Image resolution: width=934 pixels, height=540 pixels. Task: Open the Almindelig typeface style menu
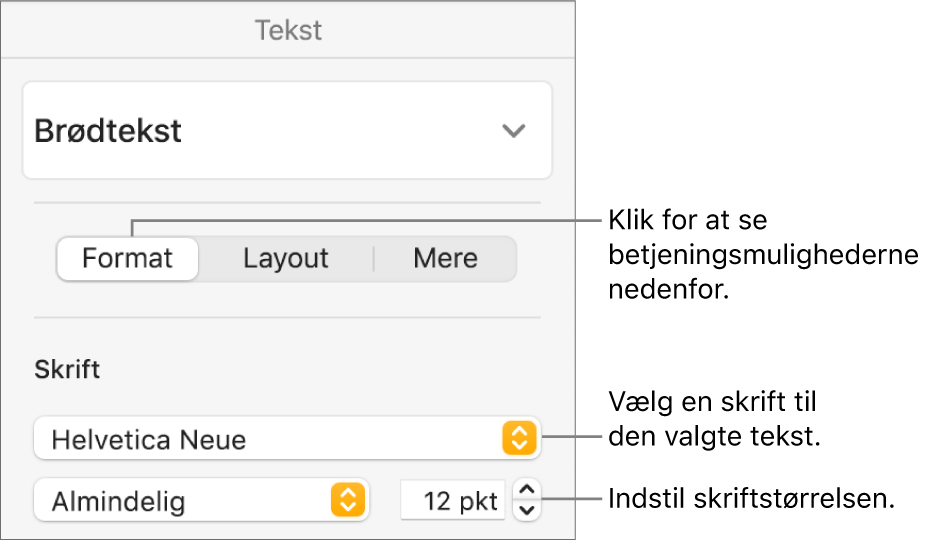(201, 500)
